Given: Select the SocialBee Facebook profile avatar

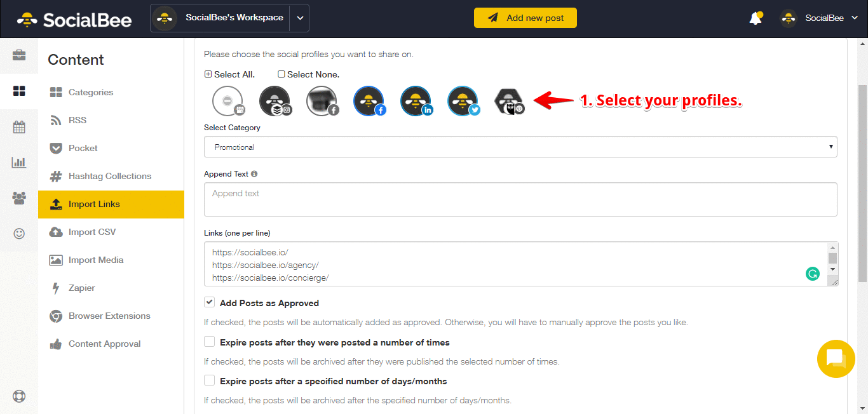Looking at the screenshot, I should click(x=369, y=101).
